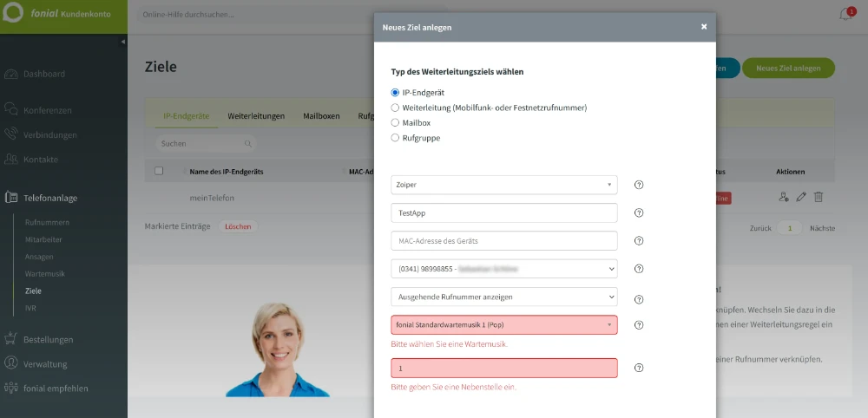
Task: Click the Löschen button for marked entries
Action: pos(238,226)
